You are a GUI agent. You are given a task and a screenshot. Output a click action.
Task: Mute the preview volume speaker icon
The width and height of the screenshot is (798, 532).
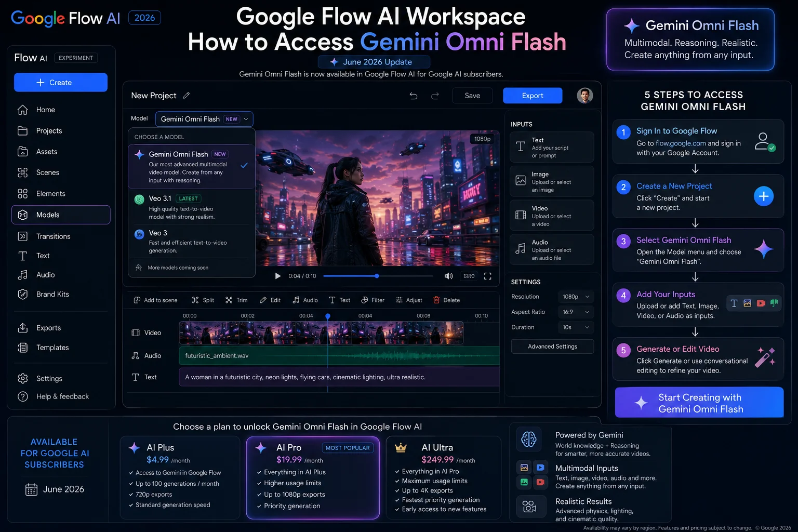coord(448,276)
